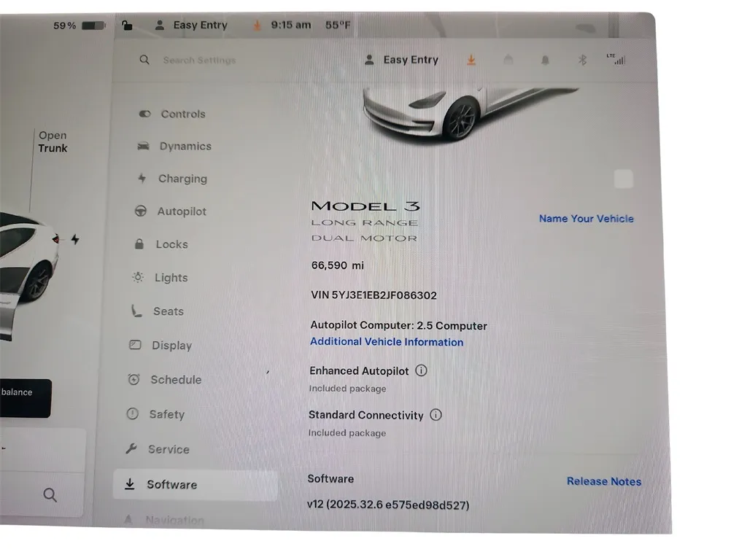Click the Standard Connectivity info icon
The width and height of the screenshot is (747, 560).
436,415
